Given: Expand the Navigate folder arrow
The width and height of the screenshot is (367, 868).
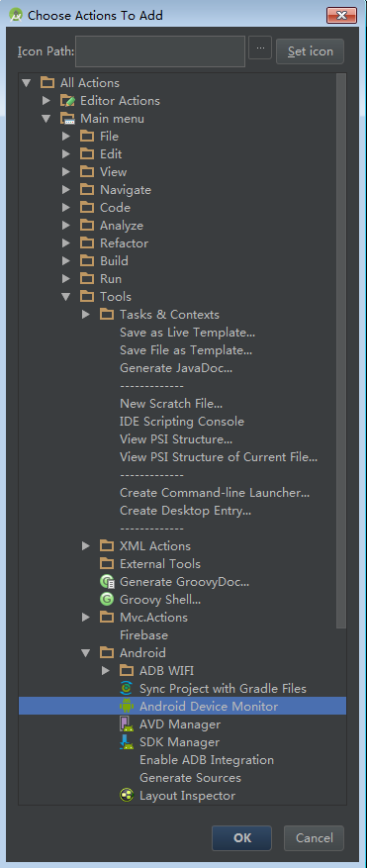Looking at the screenshot, I should [x=66, y=189].
